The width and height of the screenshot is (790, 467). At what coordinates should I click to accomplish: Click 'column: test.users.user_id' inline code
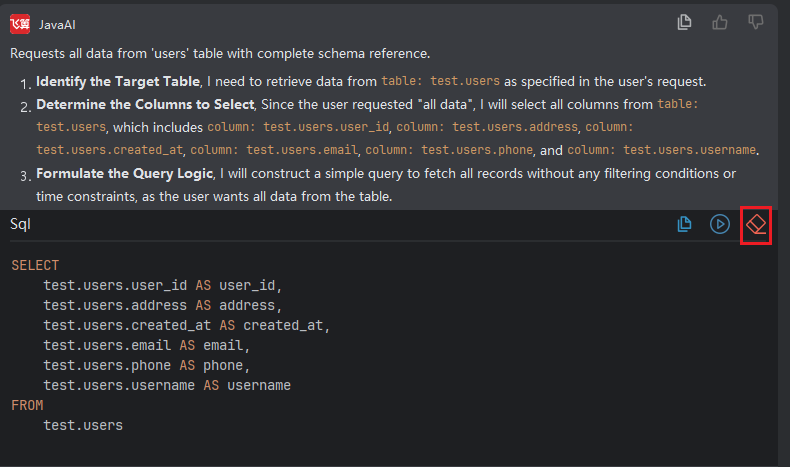pyautogui.click(x=297, y=128)
